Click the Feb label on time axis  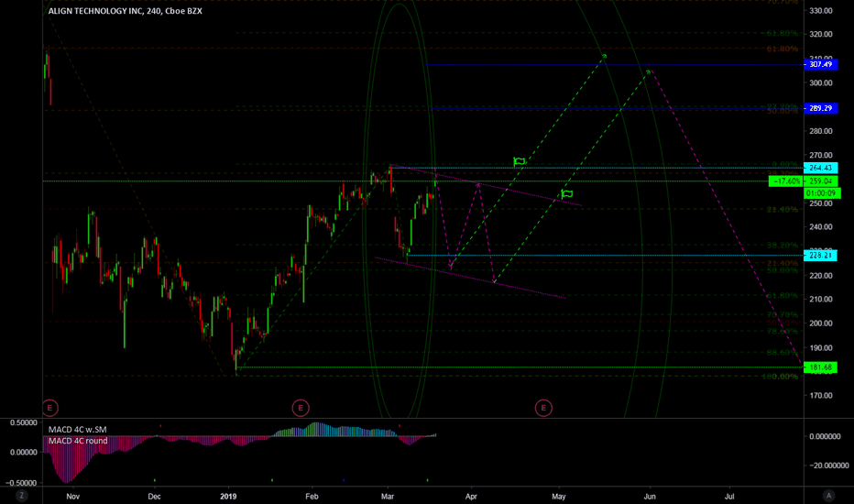312,497
